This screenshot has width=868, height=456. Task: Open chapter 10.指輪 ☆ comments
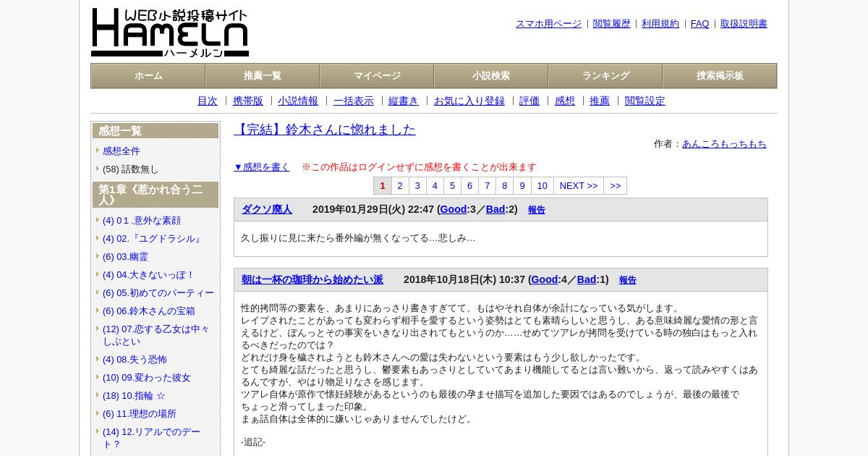134,396
